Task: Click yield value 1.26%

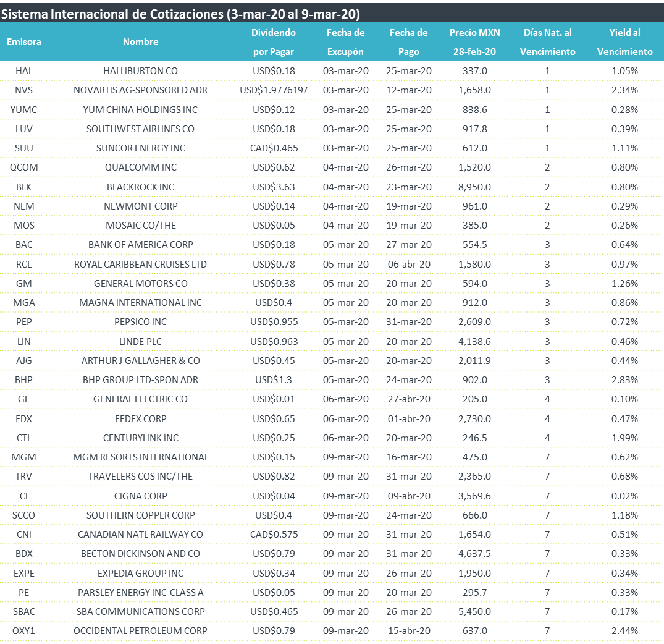Action: [x=624, y=284]
